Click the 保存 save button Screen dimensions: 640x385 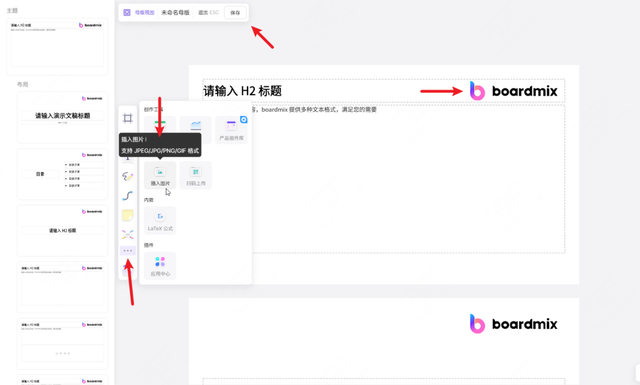click(235, 13)
